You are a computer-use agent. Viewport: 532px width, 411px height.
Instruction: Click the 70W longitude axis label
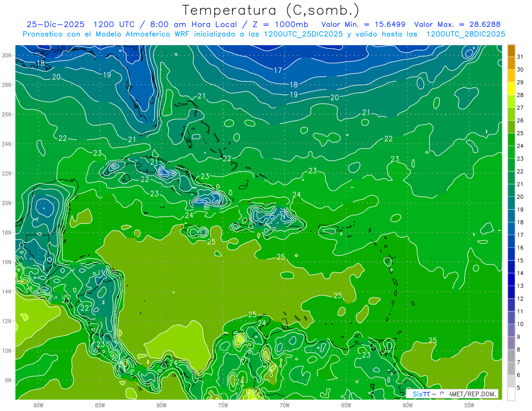coord(285,405)
